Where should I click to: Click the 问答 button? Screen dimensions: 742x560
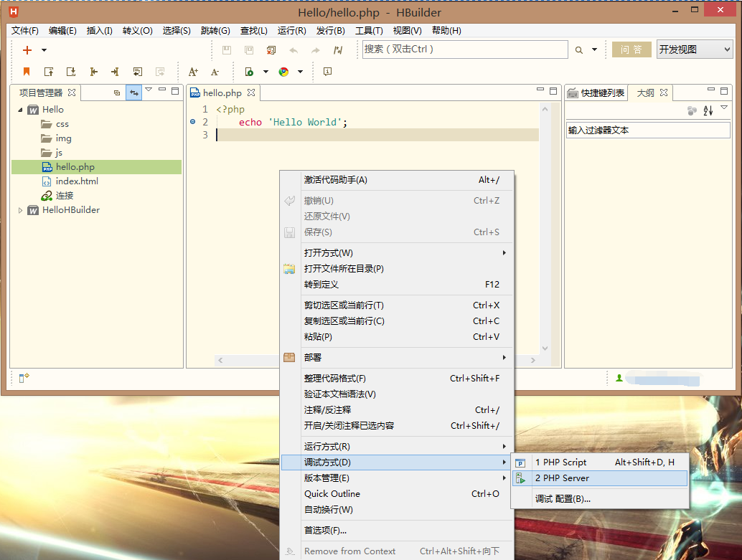[631, 49]
